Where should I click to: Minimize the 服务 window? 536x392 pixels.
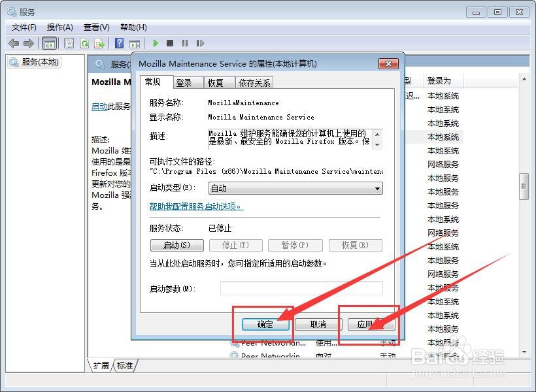tap(476, 12)
